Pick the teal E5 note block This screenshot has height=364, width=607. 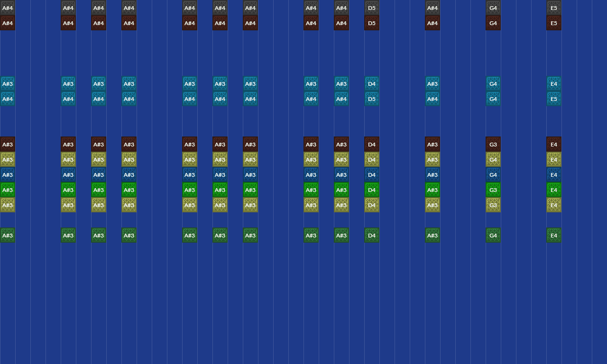(554, 99)
